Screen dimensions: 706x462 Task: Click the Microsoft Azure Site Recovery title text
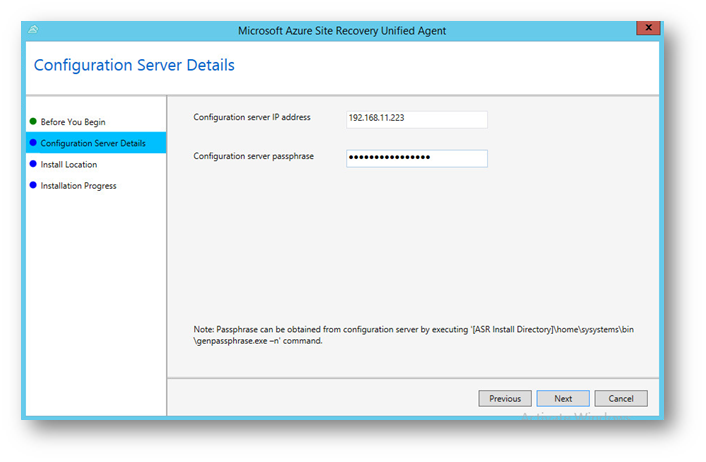342,30
